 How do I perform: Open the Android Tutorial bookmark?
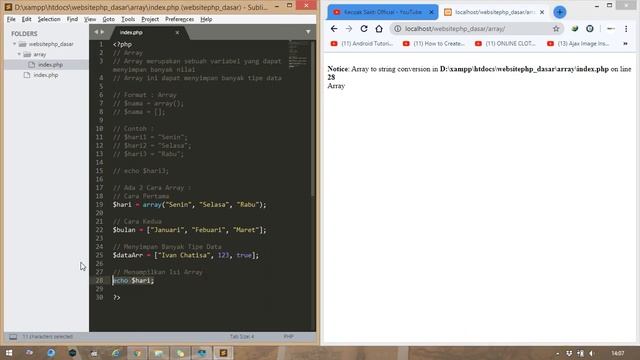[362, 44]
